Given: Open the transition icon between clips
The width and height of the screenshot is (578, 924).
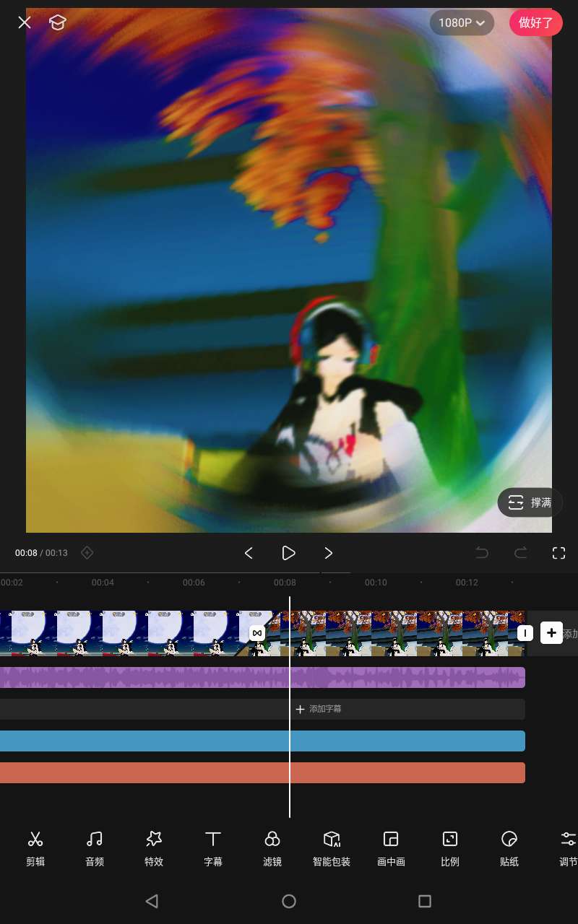Looking at the screenshot, I should pos(257,633).
